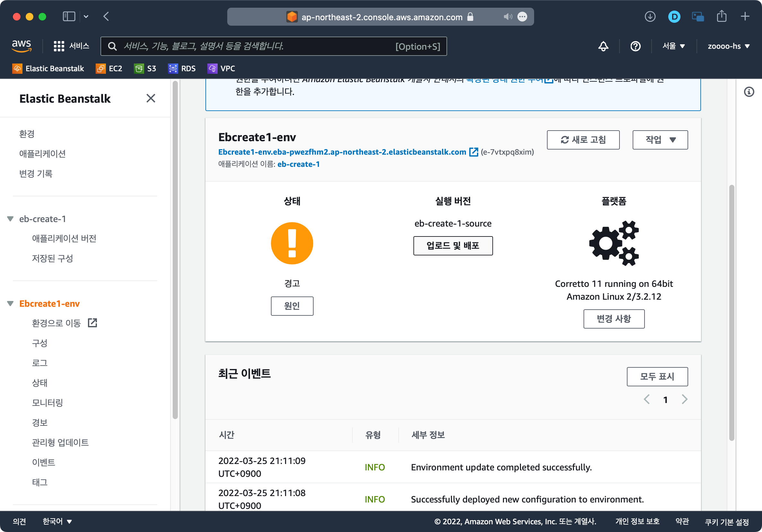
Task: Open 애플리케이션 버전 in the sidebar
Action: tap(64, 238)
